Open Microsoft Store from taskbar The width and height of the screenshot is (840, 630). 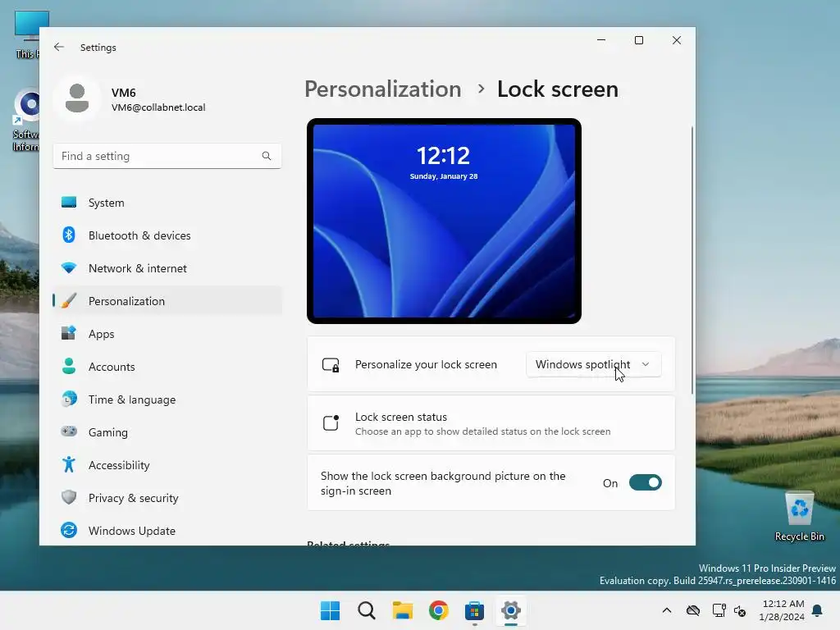[474, 610]
